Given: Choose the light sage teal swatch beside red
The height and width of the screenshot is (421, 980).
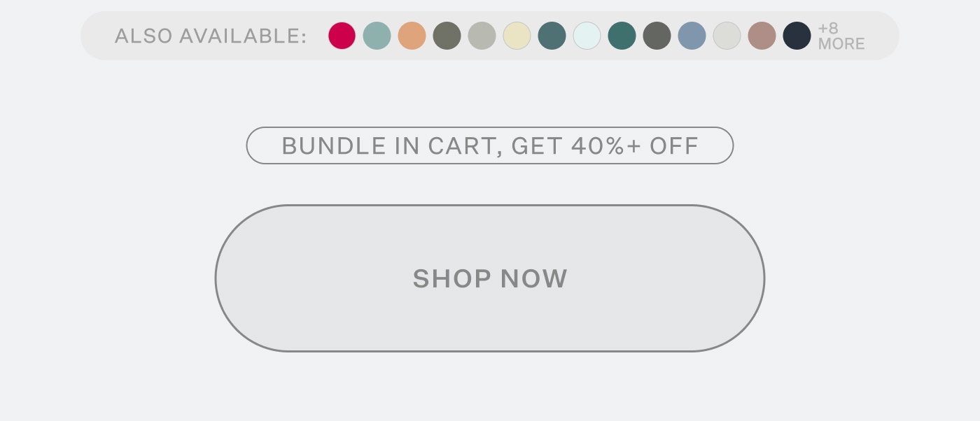Looking at the screenshot, I should coord(377,36).
